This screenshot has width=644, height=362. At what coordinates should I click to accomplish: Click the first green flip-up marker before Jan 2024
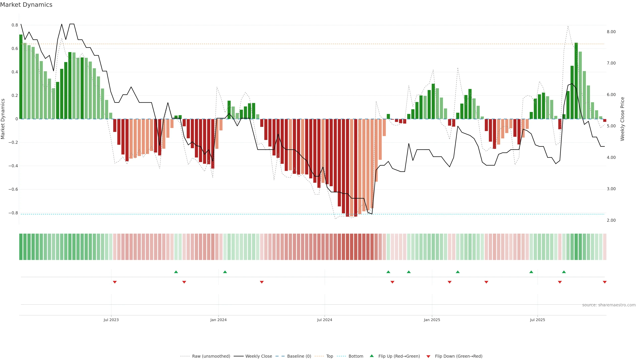click(x=176, y=272)
